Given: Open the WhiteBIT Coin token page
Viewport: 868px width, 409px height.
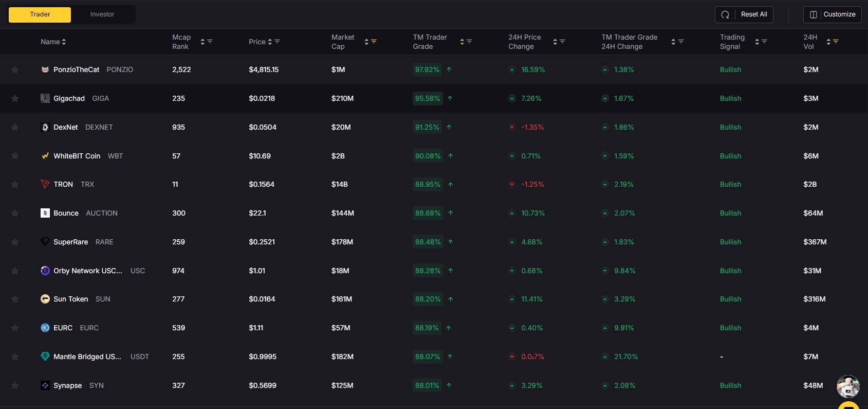Looking at the screenshot, I should 77,156.
